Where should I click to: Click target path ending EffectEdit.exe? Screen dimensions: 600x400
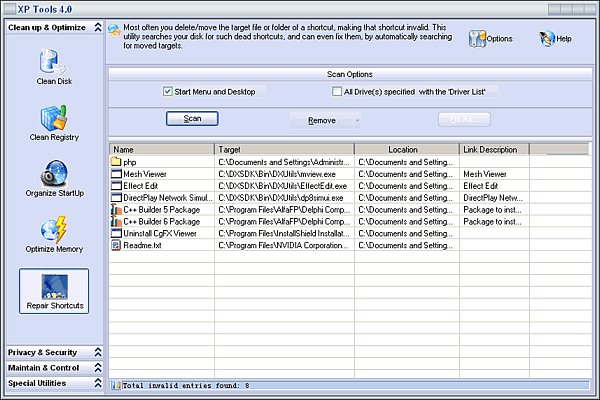tap(282, 186)
